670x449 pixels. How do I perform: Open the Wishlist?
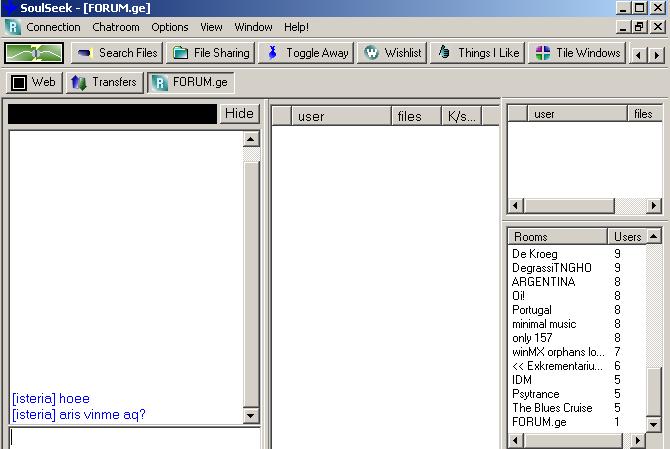click(x=392, y=53)
